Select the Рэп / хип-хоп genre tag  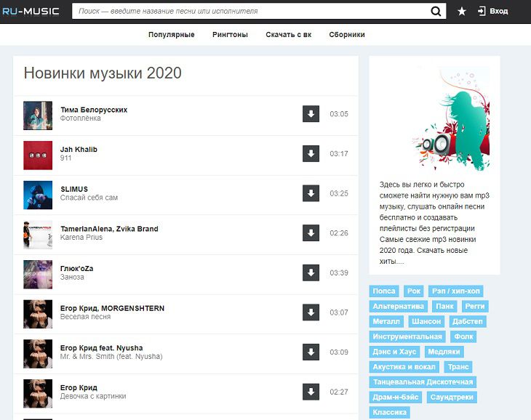tap(455, 291)
